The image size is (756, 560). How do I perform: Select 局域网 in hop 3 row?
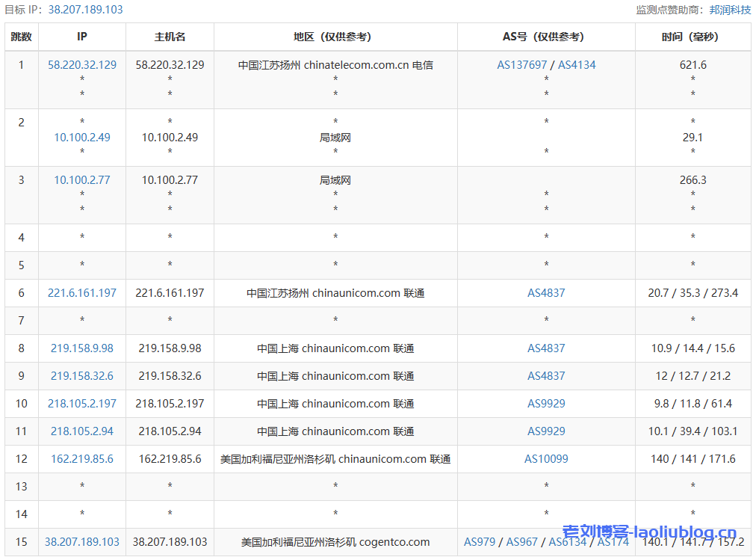[x=335, y=180]
